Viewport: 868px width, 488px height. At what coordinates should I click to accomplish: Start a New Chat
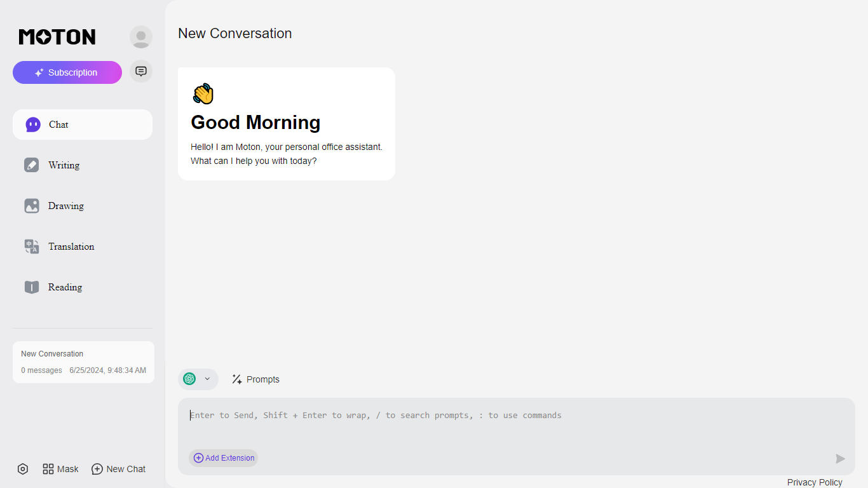[119, 469]
